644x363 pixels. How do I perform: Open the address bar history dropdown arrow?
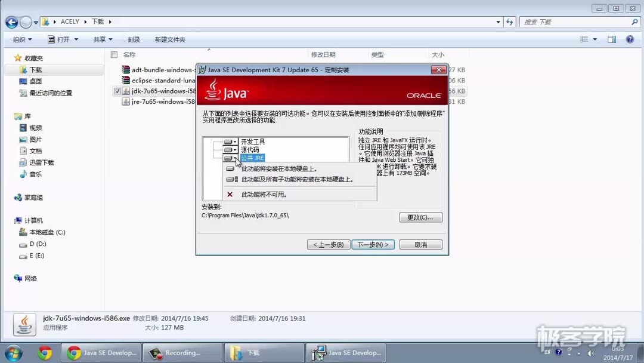pos(499,21)
